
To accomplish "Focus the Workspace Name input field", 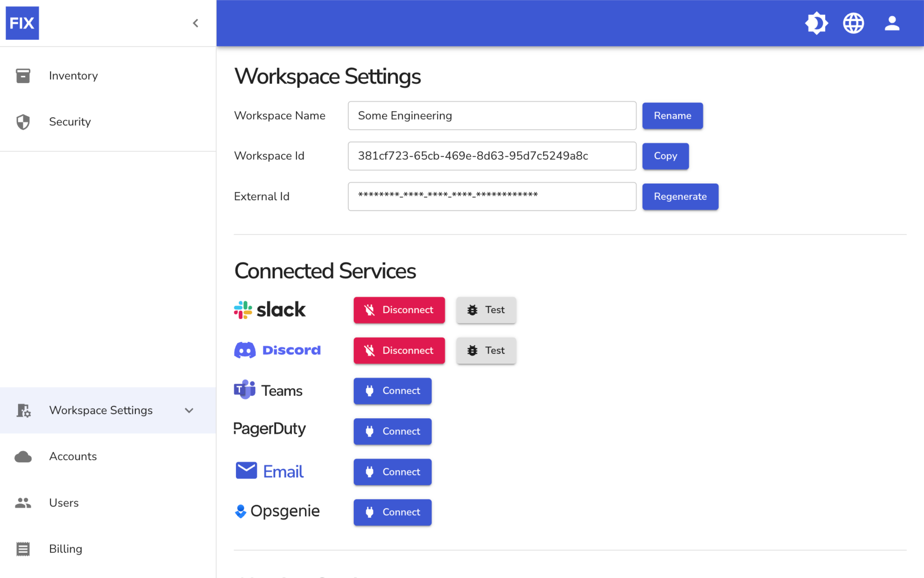I will pyautogui.click(x=492, y=116).
